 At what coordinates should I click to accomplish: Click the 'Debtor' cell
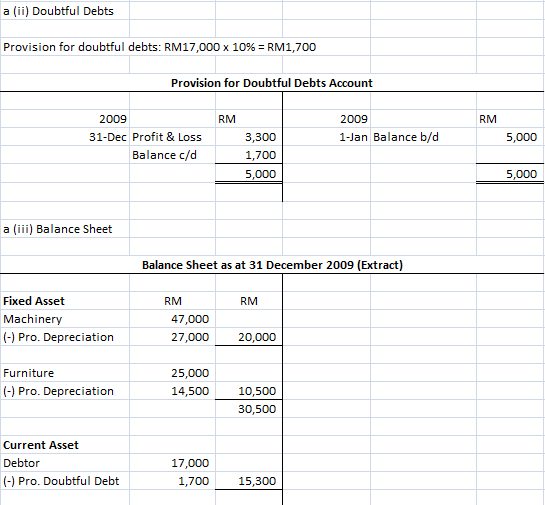click(65, 463)
